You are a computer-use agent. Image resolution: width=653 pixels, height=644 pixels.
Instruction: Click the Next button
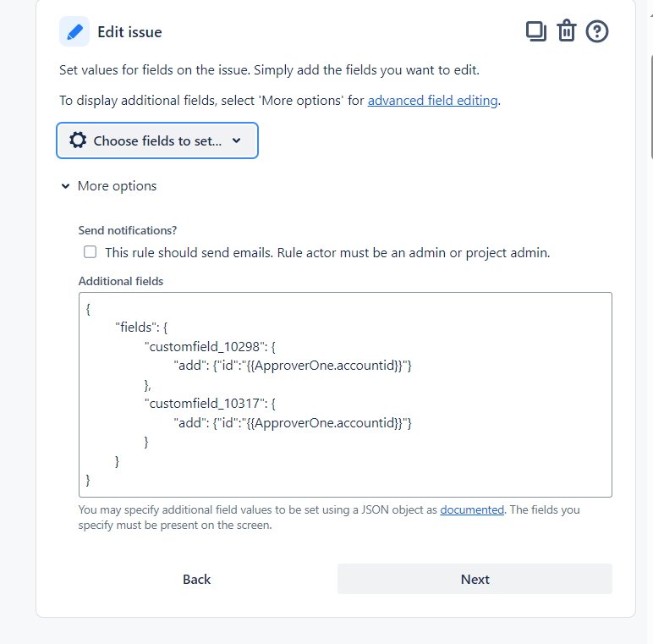[x=475, y=579]
